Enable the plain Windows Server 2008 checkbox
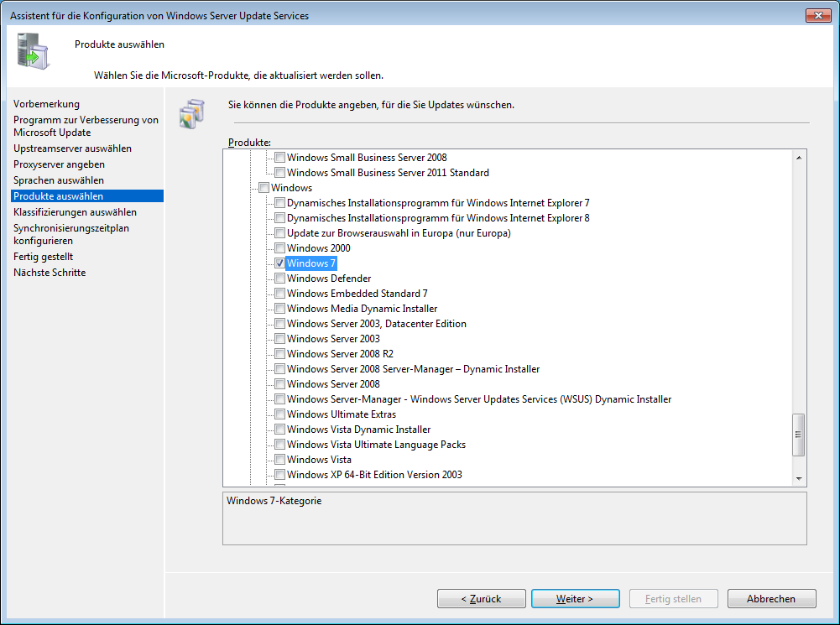This screenshot has height=625, width=840. pos(279,384)
